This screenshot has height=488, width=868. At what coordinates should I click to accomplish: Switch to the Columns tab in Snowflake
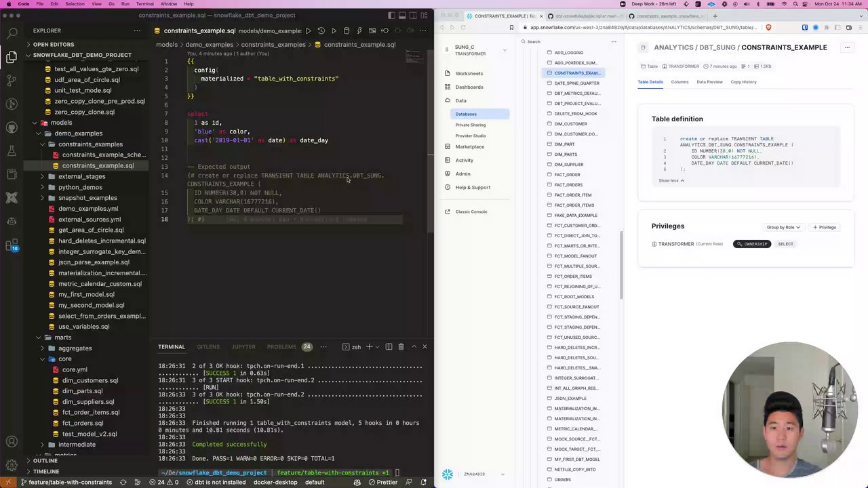tap(679, 82)
